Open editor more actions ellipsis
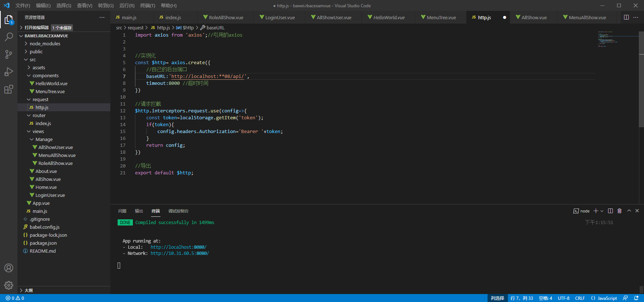This screenshot has width=644, height=302. pyautogui.click(x=636, y=17)
